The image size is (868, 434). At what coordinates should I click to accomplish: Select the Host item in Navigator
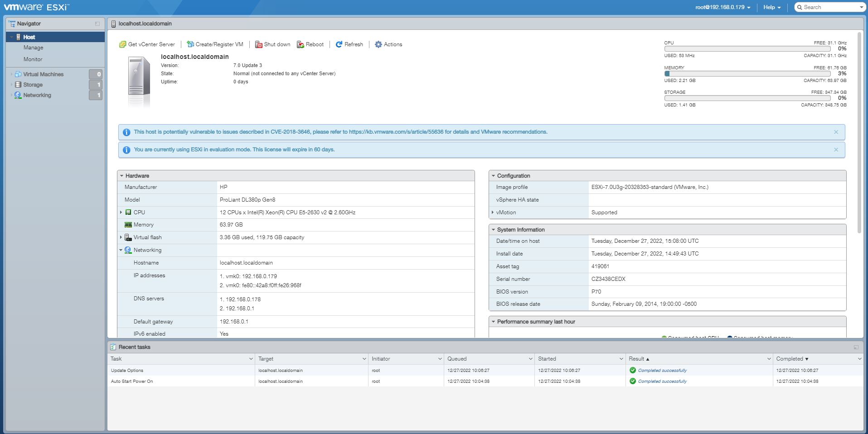click(x=28, y=37)
